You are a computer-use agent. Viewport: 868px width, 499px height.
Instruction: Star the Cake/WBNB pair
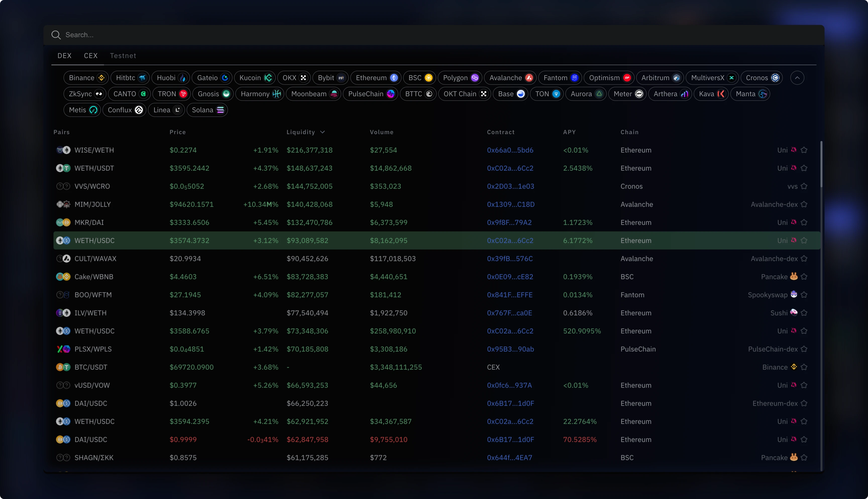point(804,277)
